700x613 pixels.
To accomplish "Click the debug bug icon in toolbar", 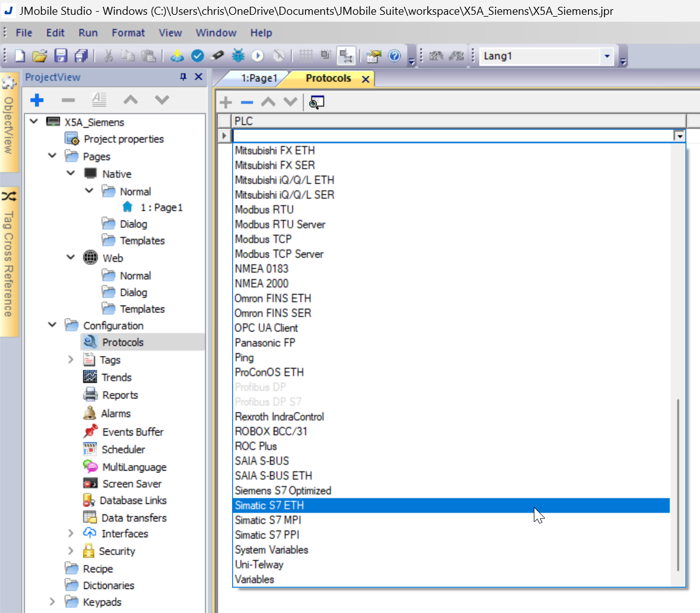I will tap(238, 56).
